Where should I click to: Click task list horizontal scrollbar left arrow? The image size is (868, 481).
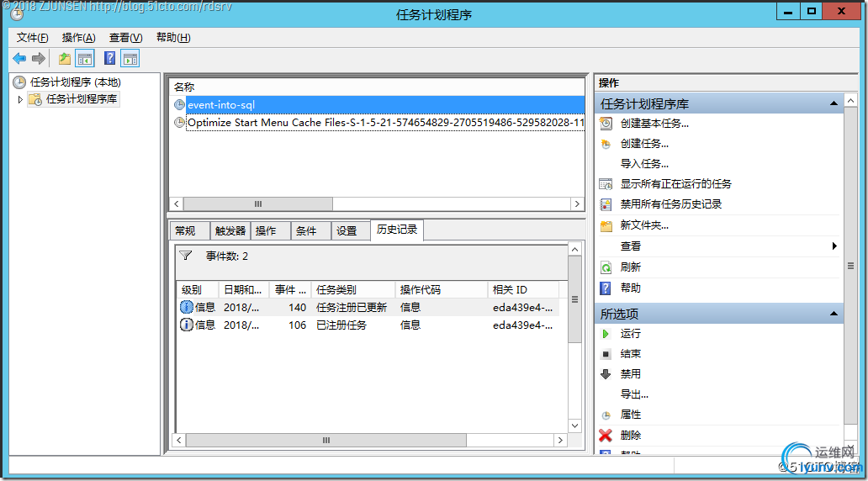tap(177, 203)
